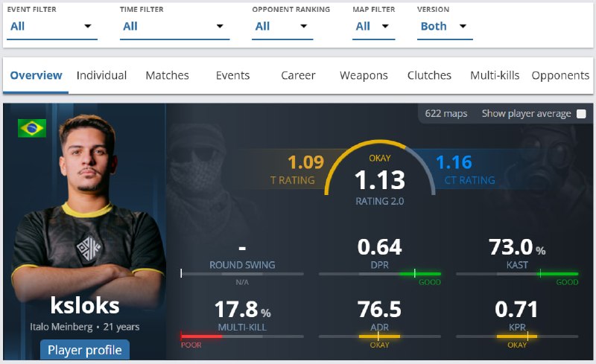Click the ADR okay rating bar

coord(380,336)
